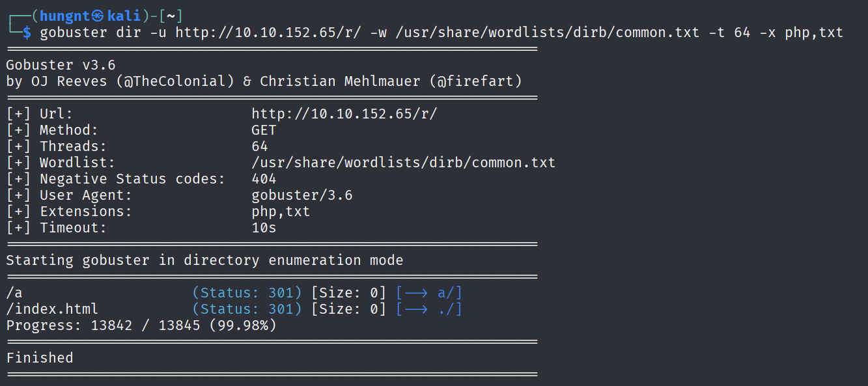868x386 pixels.
Task: Click the gobuster/3.6 user agent value
Action: point(301,195)
